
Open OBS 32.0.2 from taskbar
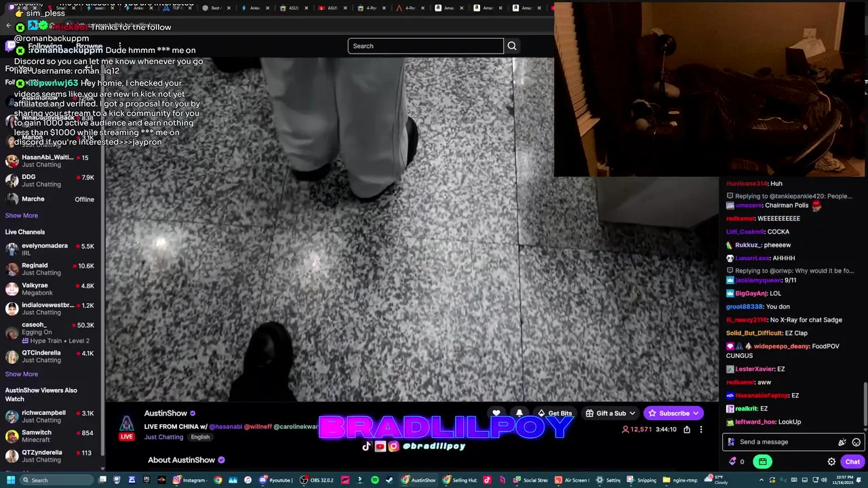tap(317, 480)
